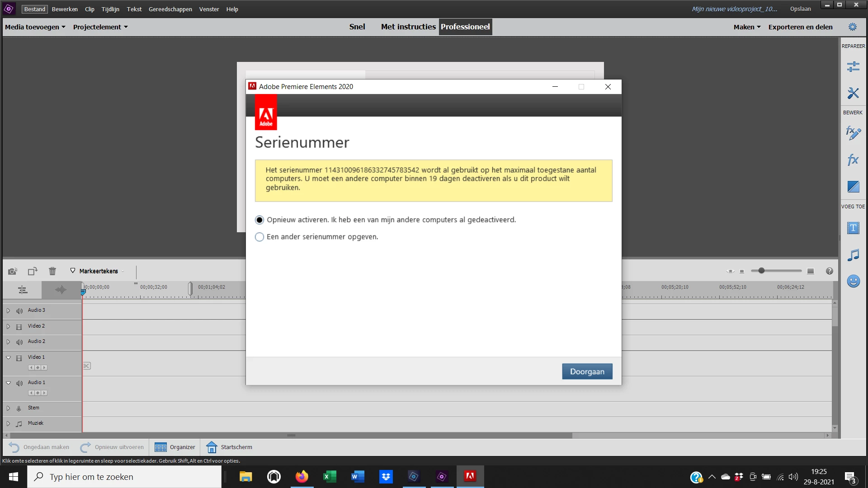Click the Doorgaan button
This screenshot has width=868, height=488.
(587, 371)
